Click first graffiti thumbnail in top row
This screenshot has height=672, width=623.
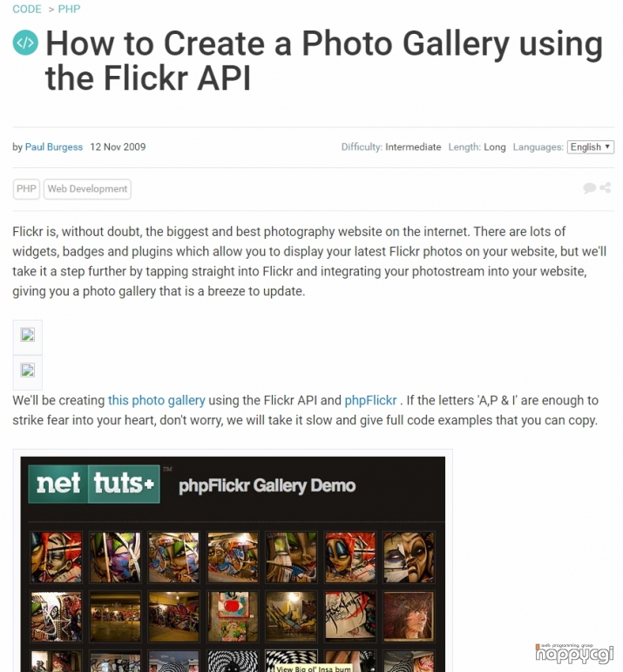point(56,557)
